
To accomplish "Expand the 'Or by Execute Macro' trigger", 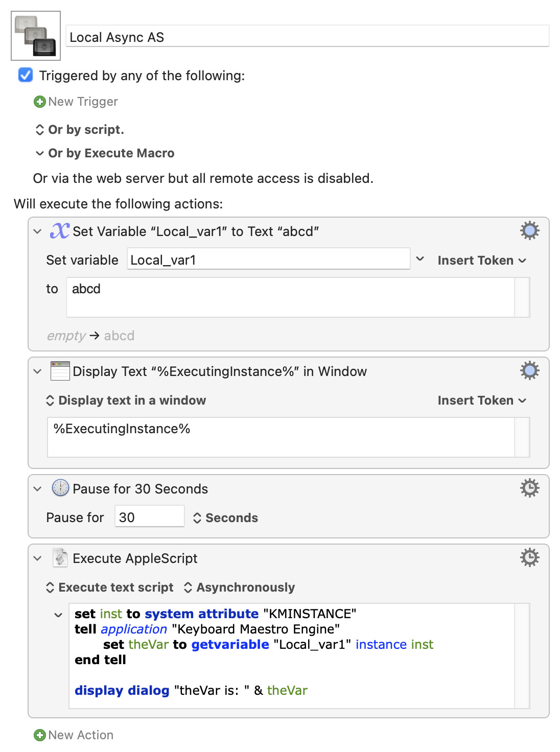I will [x=40, y=153].
